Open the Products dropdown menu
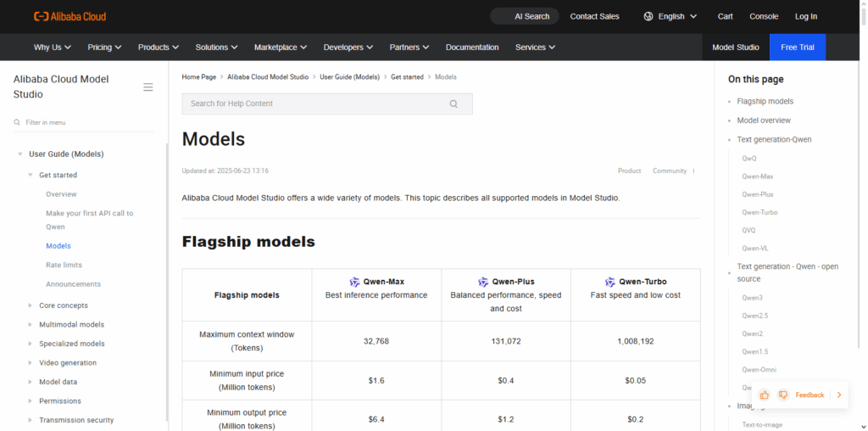868x431 pixels. [159, 48]
